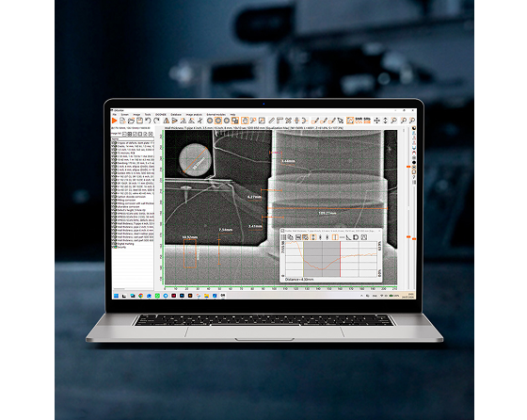Select 'Digital marking' entry in image list
This screenshot has height=420, width=527.
126,244
